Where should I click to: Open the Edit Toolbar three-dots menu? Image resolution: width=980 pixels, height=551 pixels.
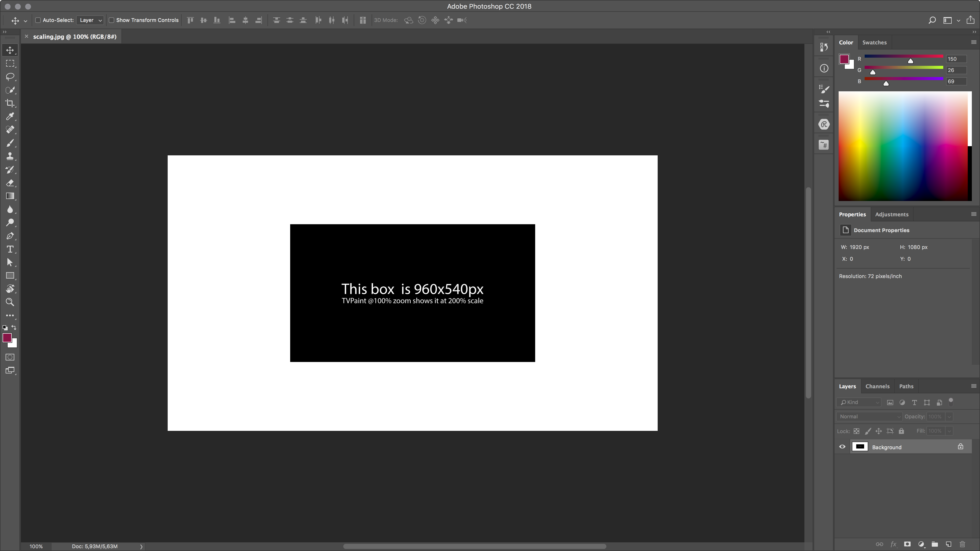pyautogui.click(x=10, y=316)
